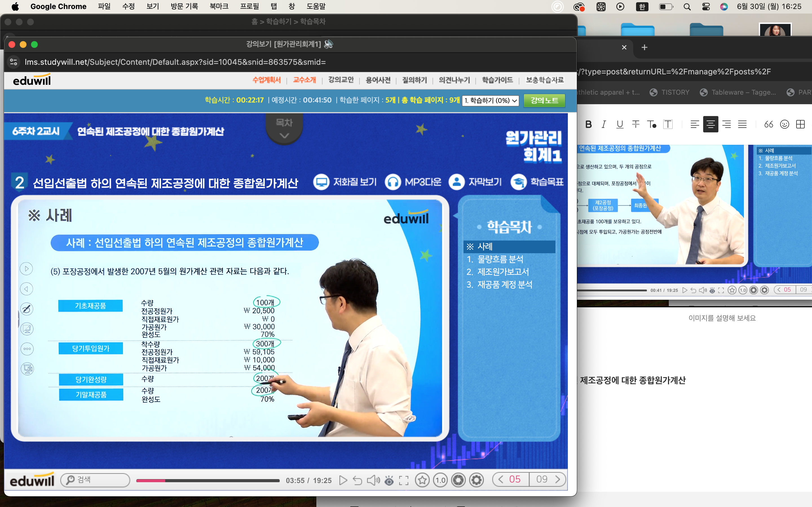Open the 1. 학습하기 (0%) dropdown
812x507 pixels.
click(490, 100)
